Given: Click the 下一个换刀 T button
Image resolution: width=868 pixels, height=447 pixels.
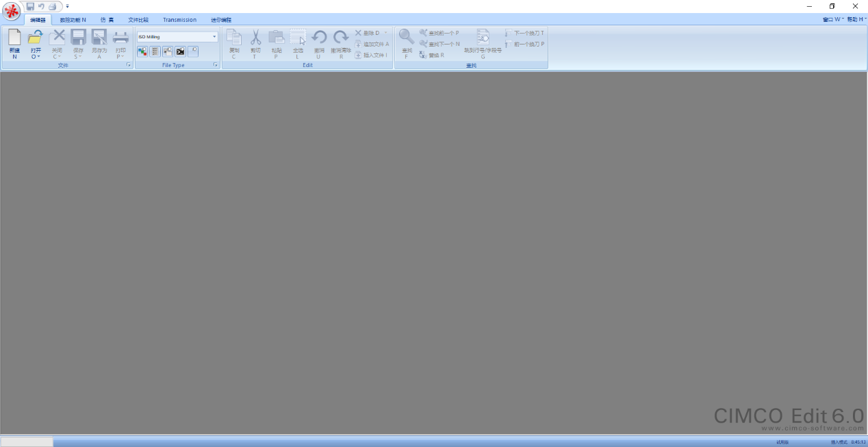Looking at the screenshot, I should (x=525, y=33).
